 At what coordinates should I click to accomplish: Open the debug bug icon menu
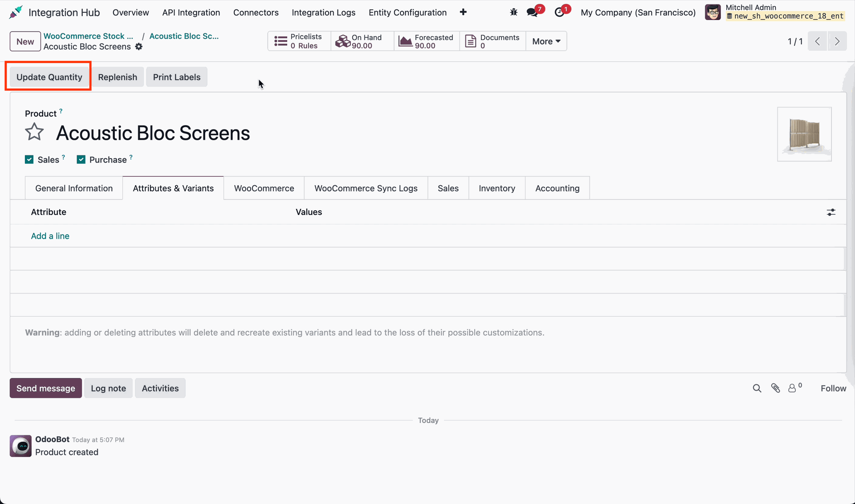tap(513, 12)
